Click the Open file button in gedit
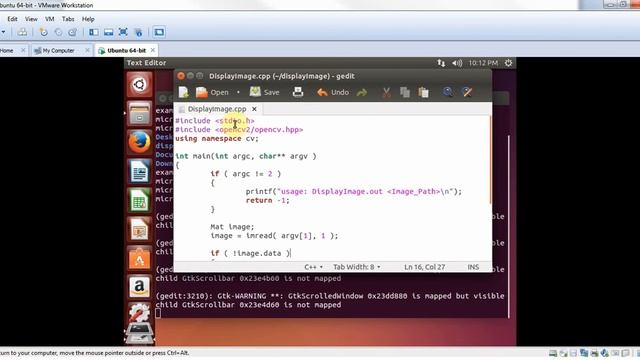Screen dimensions: 640x360 point(212,92)
